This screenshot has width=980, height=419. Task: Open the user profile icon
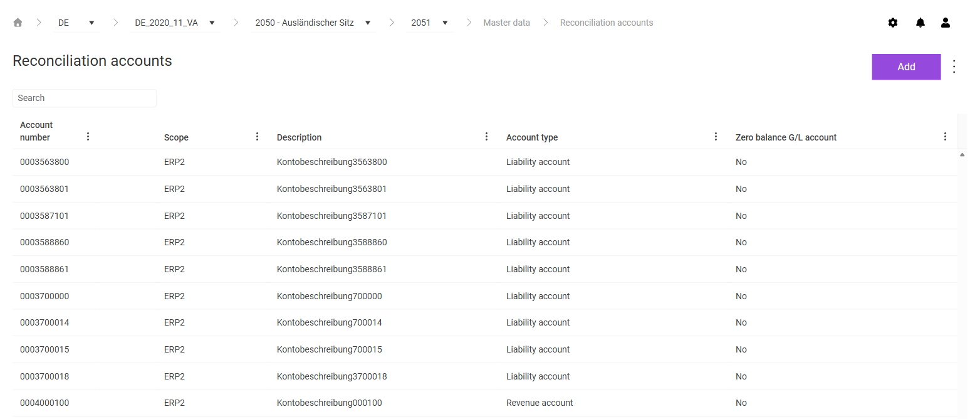tap(946, 23)
